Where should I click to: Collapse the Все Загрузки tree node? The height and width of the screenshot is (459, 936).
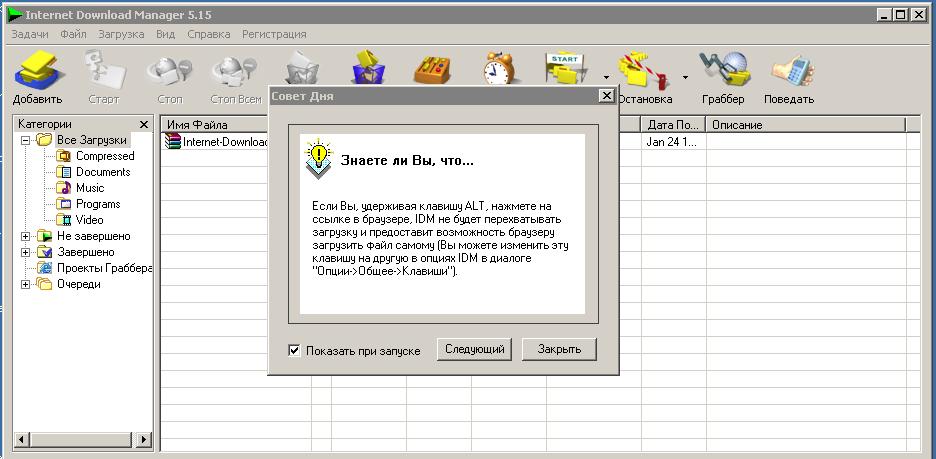click(x=26, y=140)
